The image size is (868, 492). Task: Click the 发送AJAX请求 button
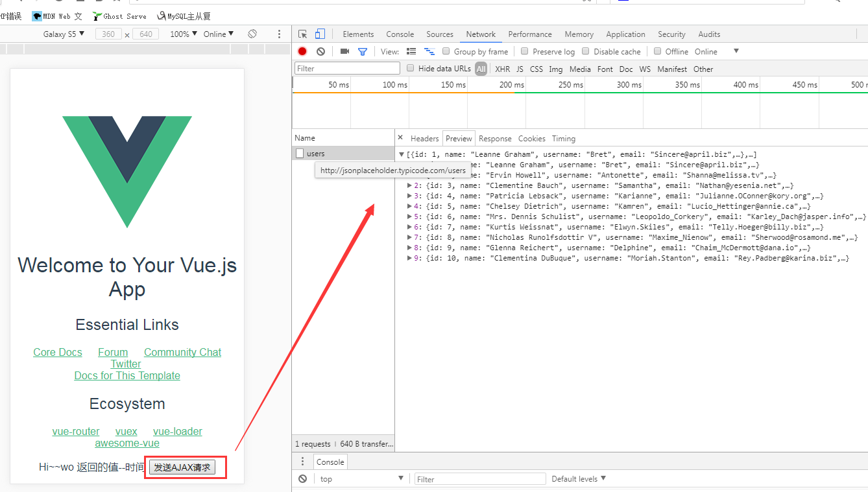click(x=182, y=467)
